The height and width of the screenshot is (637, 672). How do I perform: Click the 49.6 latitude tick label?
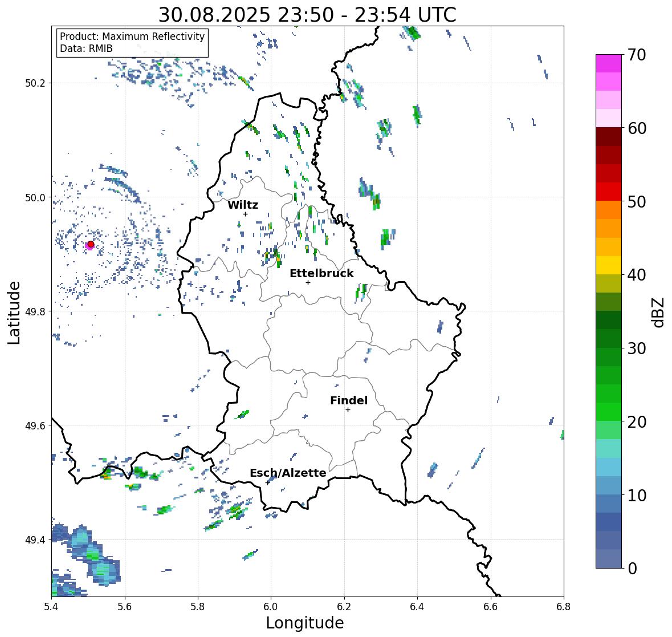coord(35,425)
